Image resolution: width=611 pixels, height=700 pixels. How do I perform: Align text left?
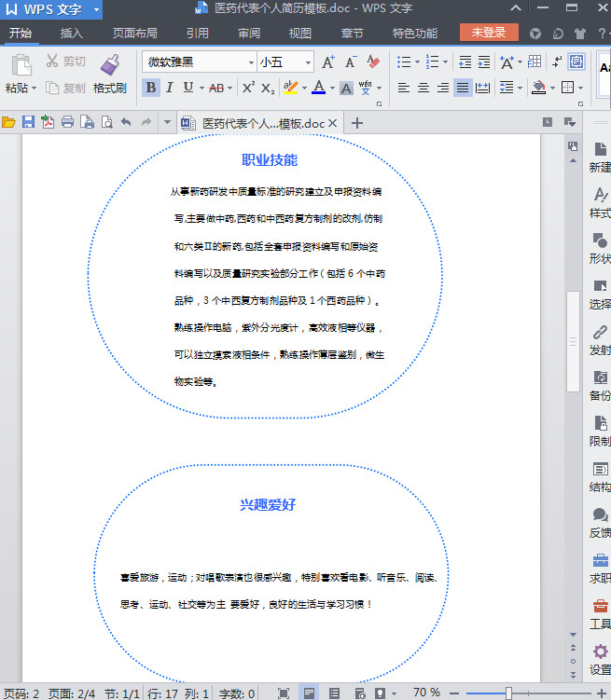click(x=404, y=88)
